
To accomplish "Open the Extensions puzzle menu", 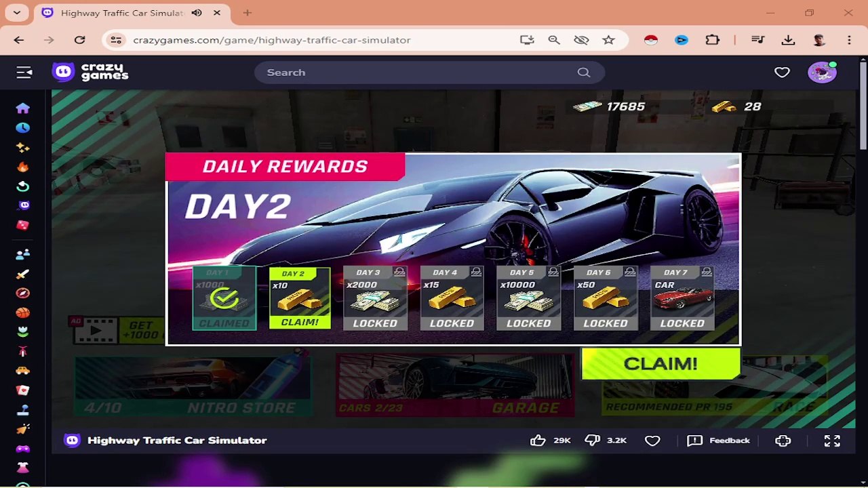I will [x=712, y=40].
